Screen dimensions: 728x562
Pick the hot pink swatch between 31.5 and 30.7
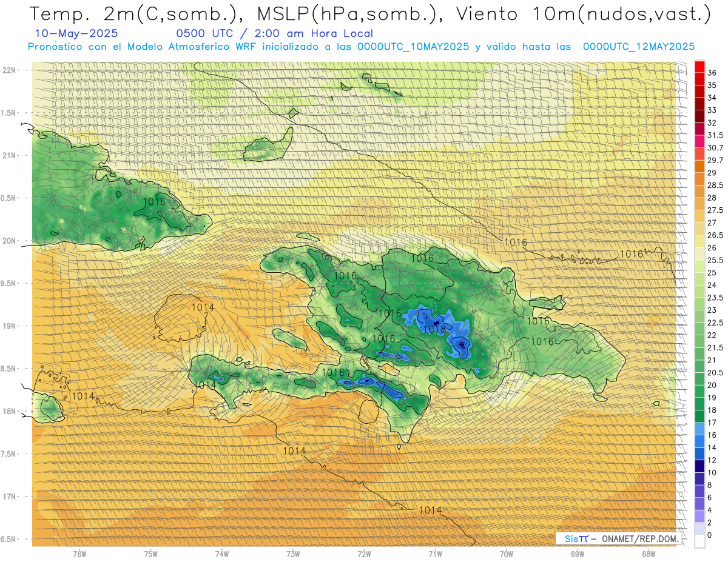coord(699,141)
